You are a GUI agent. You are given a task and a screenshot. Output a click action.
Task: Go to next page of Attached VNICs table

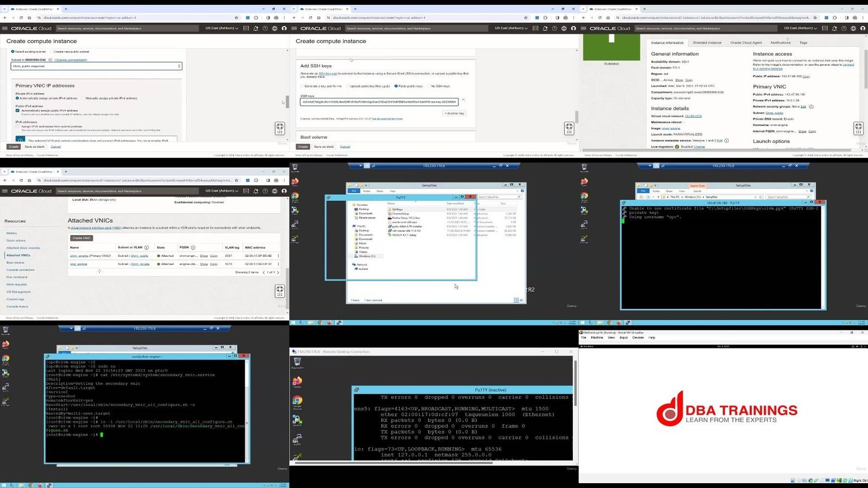[x=278, y=272]
